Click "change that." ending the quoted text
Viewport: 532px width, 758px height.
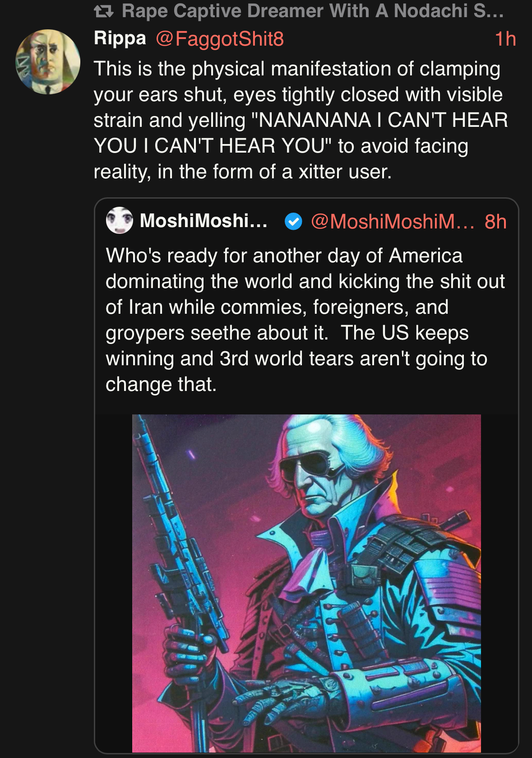coord(161,385)
